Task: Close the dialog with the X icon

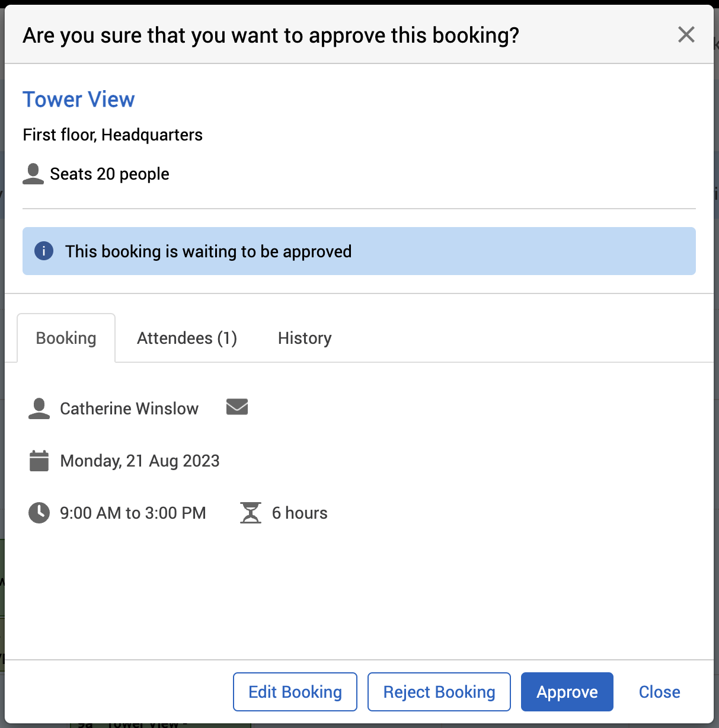Action: tap(686, 35)
